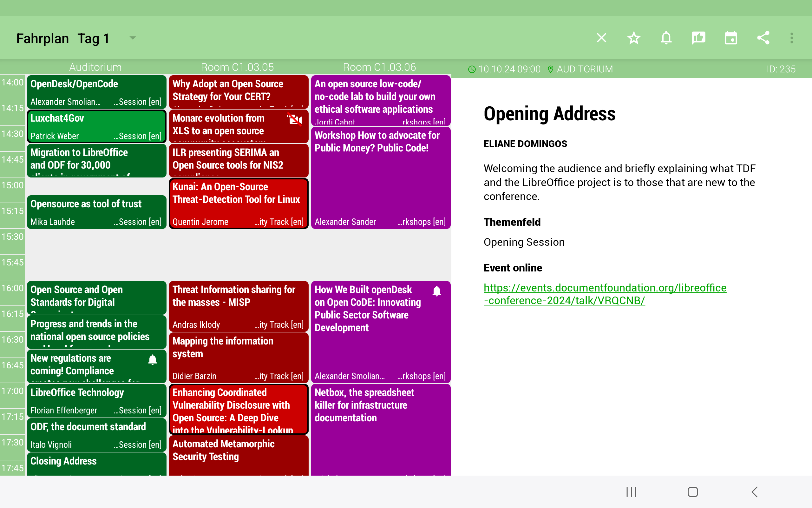Screen dimensions: 812x508
Task: Open the OpenDesk/OpenCode session
Action: point(97,92)
